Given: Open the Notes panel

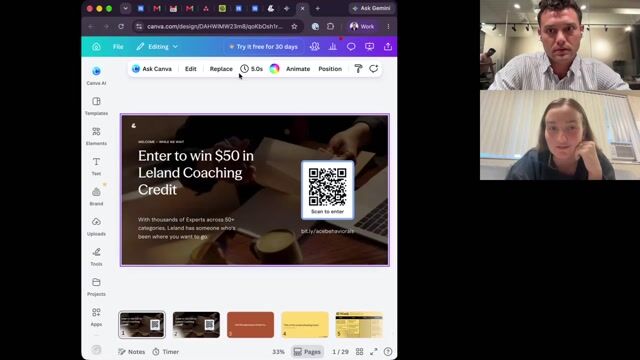Looking at the screenshot, I should pyautogui.click(x=131, y=351).
